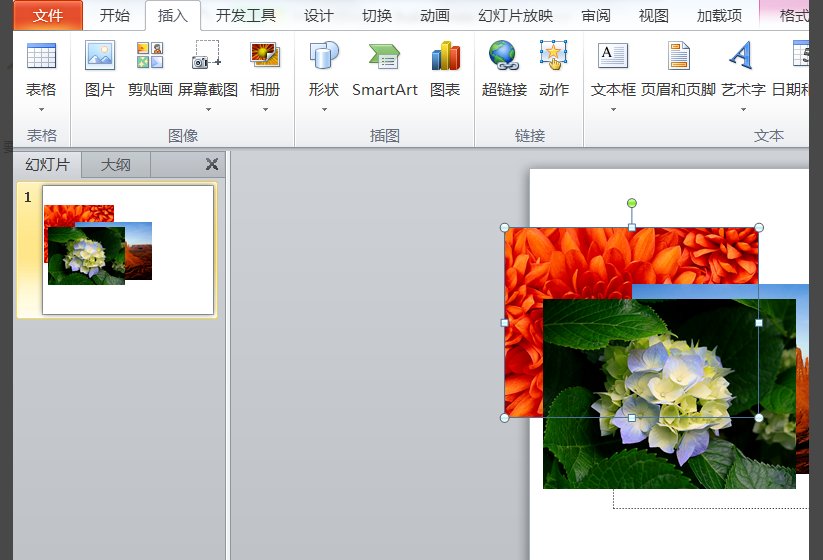The height and width of the screenshot is (560, 823).
Task: Click the 相册 photo album icon
Action: pyautogui.click(x=265, y=56)
